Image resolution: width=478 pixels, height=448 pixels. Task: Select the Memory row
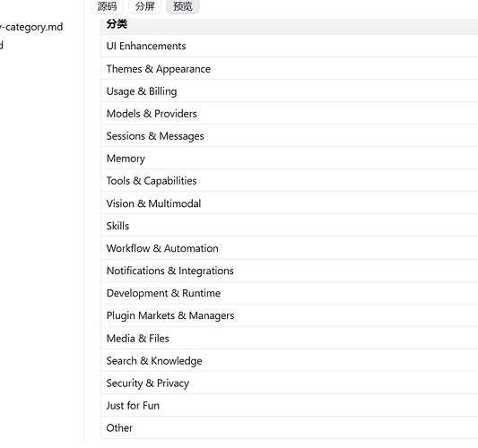[289, 158]
